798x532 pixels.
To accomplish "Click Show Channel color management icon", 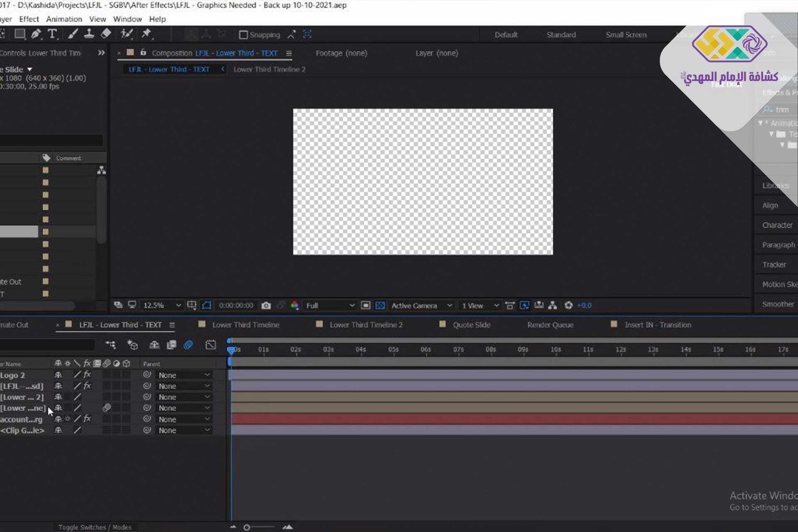I will tap(295, 305).
